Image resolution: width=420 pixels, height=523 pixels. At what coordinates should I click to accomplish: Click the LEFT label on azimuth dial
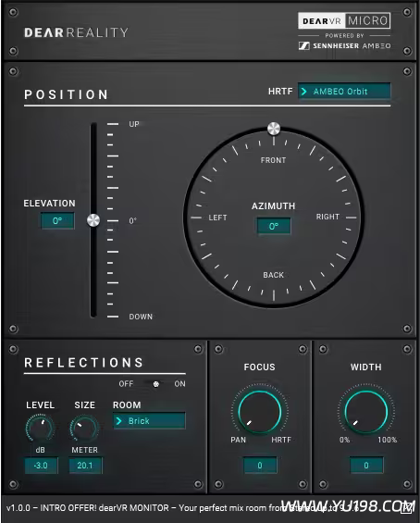pyautogui.click(x=217, y=218)
